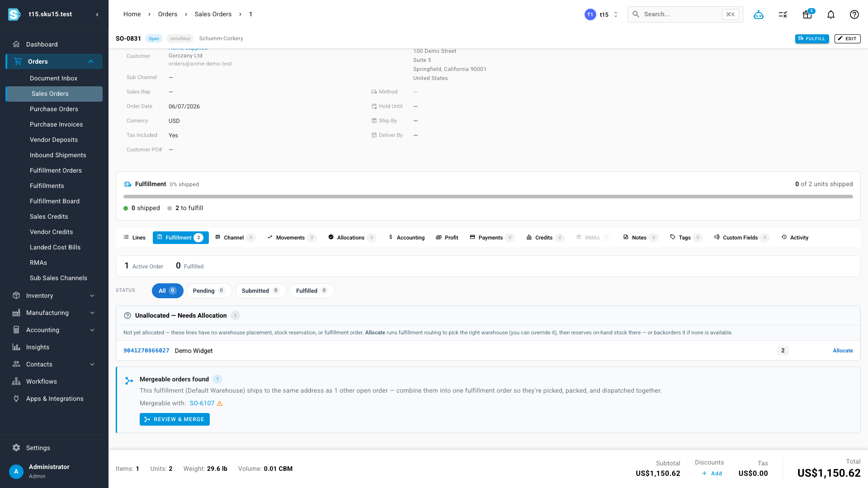Open the checklist tasks icon in header

[783, 14]
